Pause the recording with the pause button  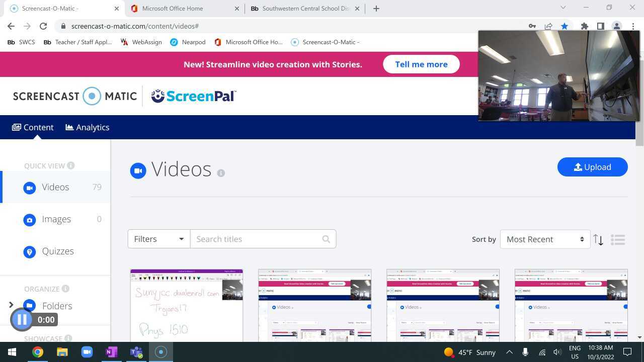(22, 319)
